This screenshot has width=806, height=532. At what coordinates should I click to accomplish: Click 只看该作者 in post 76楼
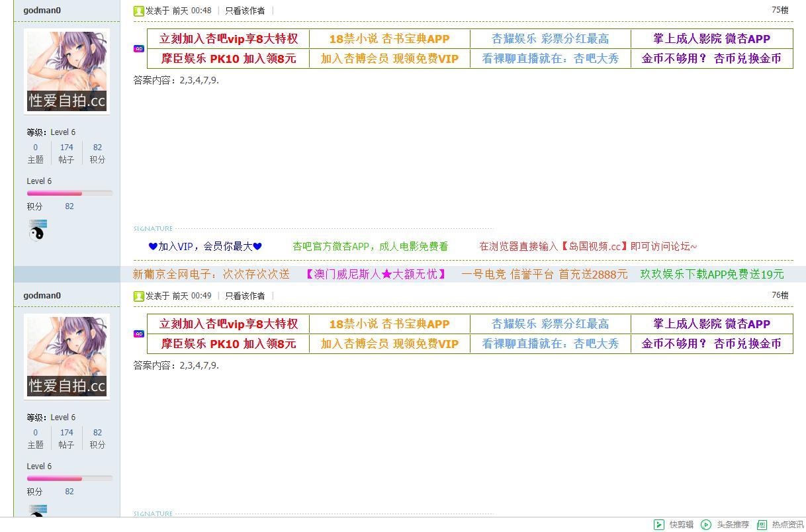[x=246, y=296]
